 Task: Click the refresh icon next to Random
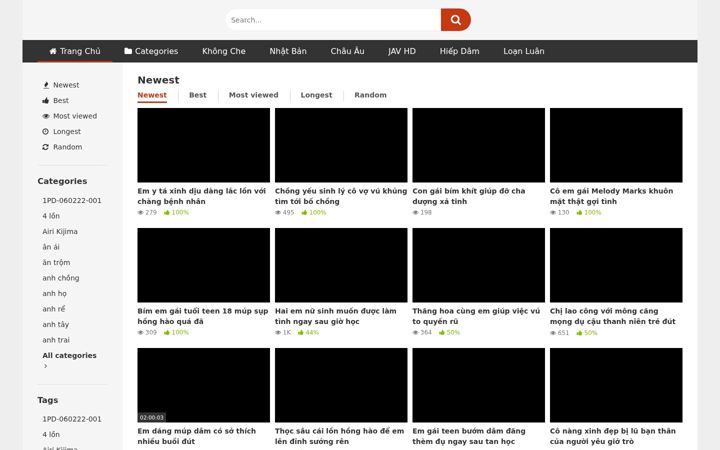[x=45, y=147]
